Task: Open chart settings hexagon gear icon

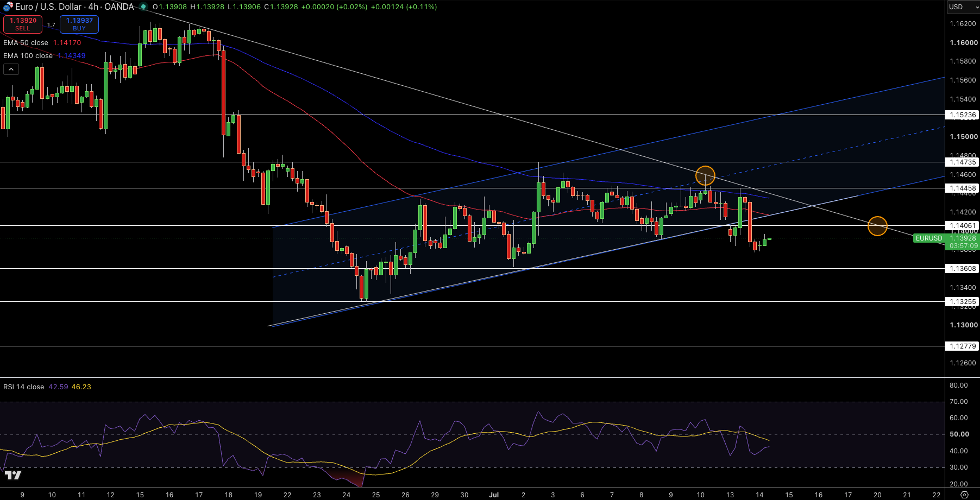Action: (964, 495)
